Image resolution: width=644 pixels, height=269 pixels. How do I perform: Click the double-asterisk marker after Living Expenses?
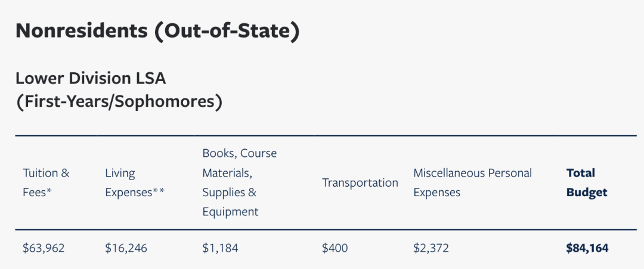pos(159,191)
